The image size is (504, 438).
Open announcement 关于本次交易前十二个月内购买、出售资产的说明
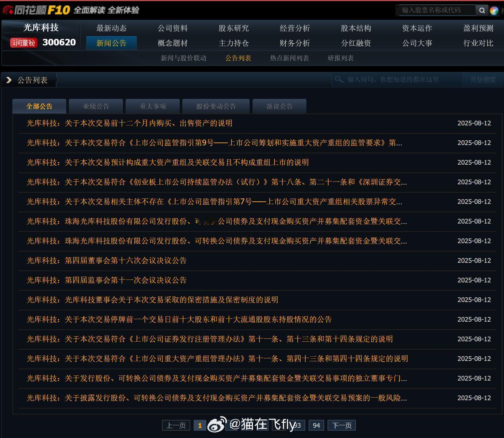[x=130, y=123]
